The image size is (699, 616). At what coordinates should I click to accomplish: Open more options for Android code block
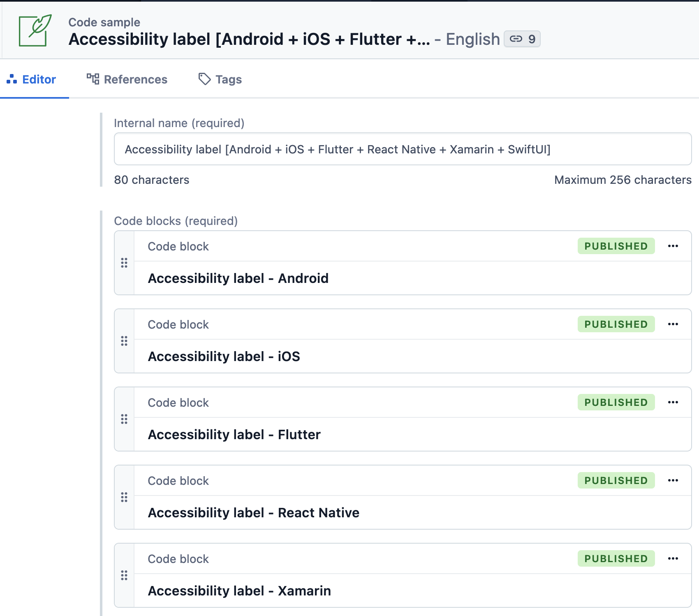point(673,246)
